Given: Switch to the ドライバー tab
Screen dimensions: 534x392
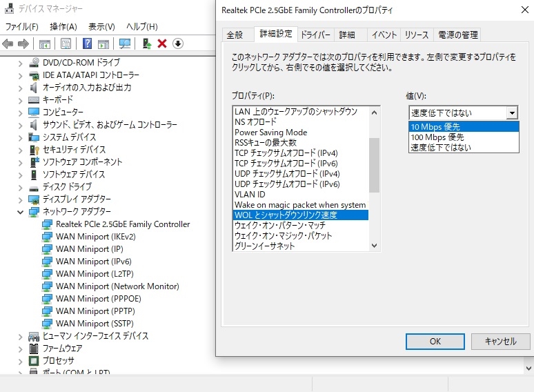Looking at the screenshot, I should click(x=315, y=35).
